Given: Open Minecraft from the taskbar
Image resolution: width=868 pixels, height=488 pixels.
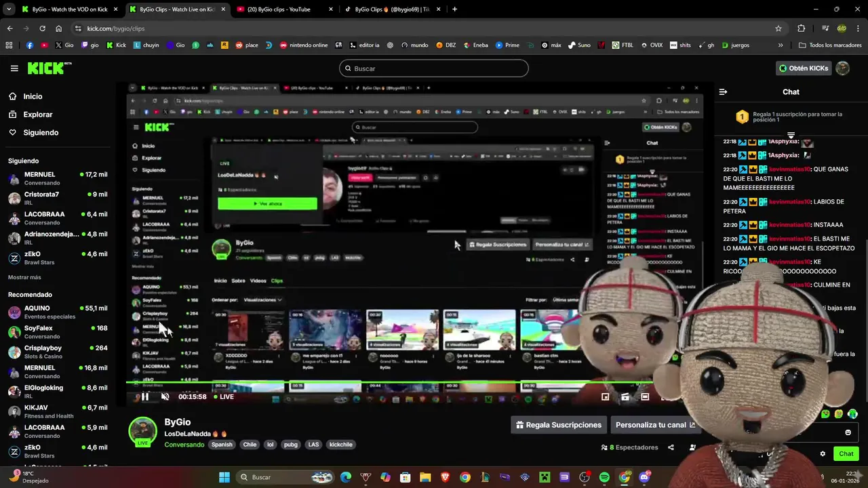Looking at the screenshot, I should click(544, 477).
